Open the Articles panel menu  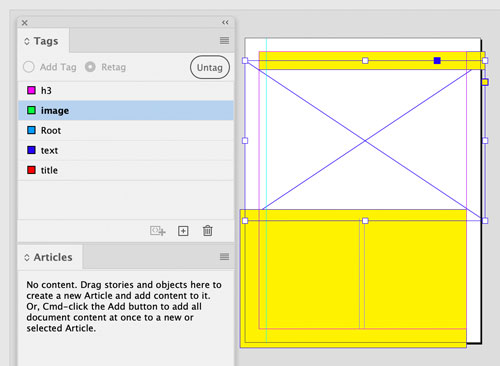point(224,256)
